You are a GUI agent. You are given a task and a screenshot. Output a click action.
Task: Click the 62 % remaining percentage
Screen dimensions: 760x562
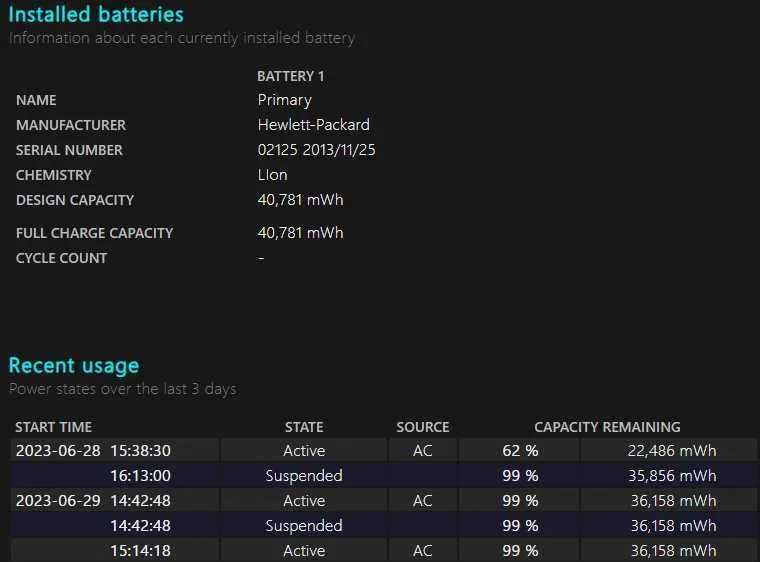coord(520,451)
